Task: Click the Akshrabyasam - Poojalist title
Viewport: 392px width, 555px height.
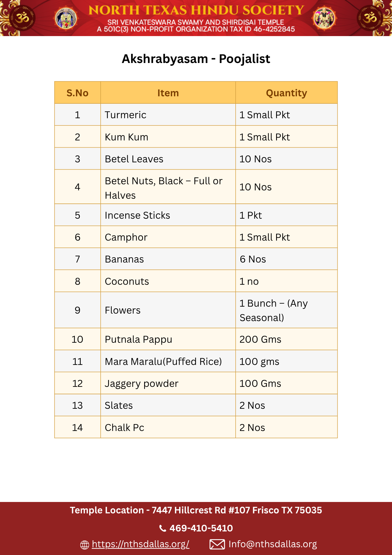Action: 196,59
